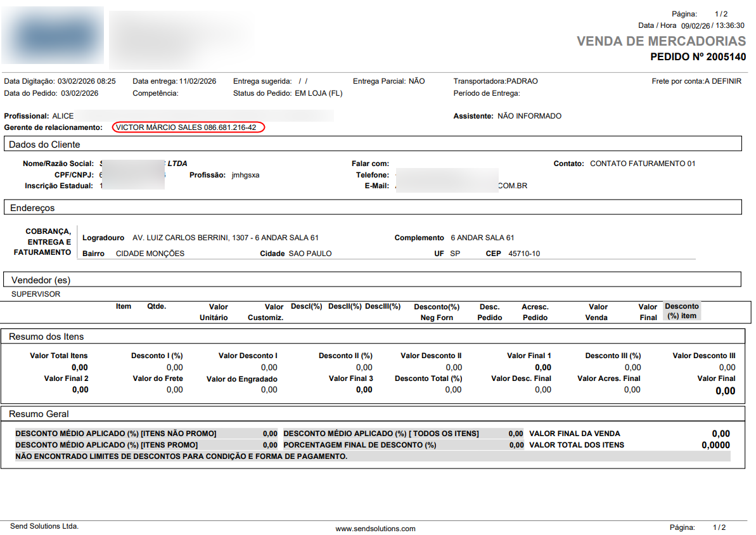
Task: Click the PEDIDO Nº 2005140 order number
Action: click(698, 57)
